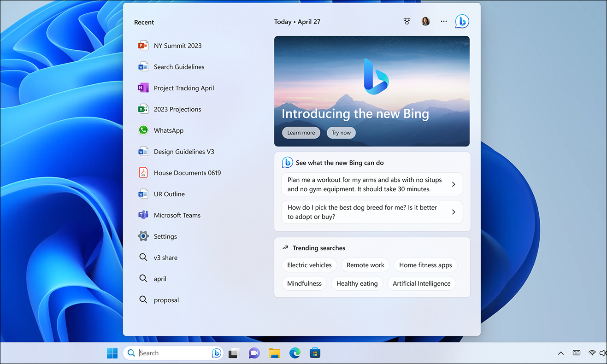Open Design Guidelines V3 document
The image size is (607, 364).
(184, 152)
